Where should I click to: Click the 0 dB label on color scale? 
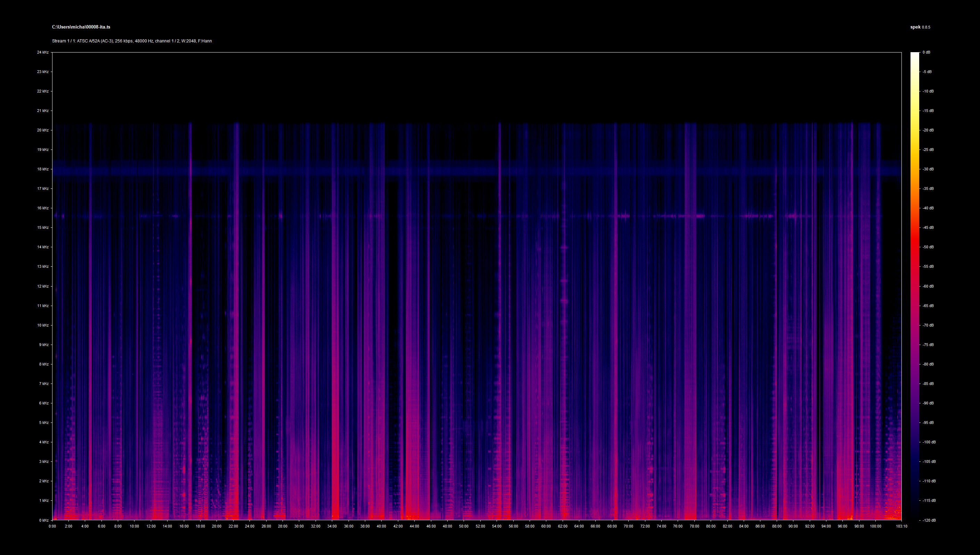pyautogui.click(x=926, y=52)
